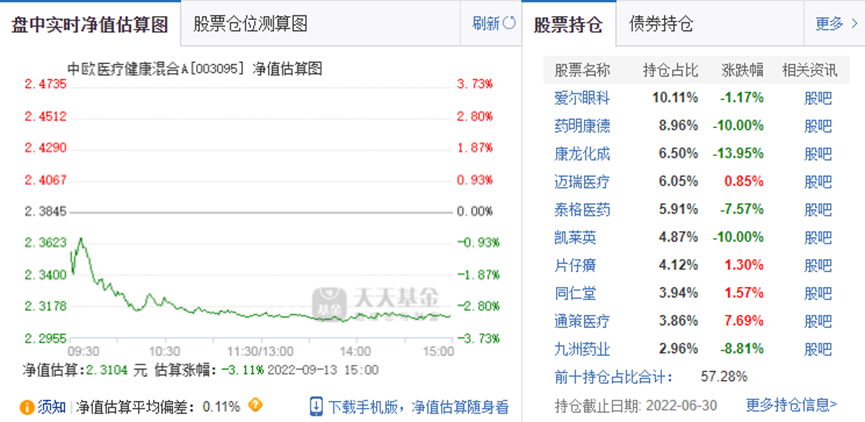The image size is (865, 422).
Task: Click the morning peak on the chart line
Action: click(x=81, y=239)
